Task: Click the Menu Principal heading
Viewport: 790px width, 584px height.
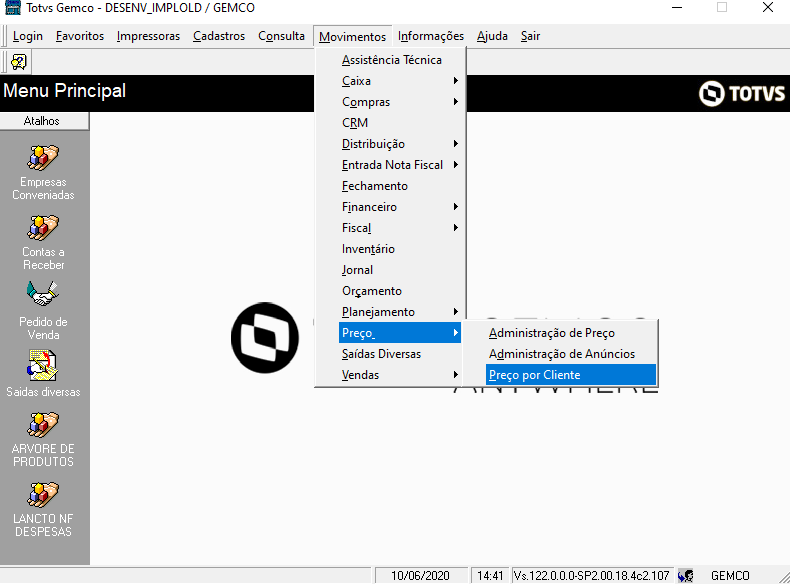Action: coord(64,91)
